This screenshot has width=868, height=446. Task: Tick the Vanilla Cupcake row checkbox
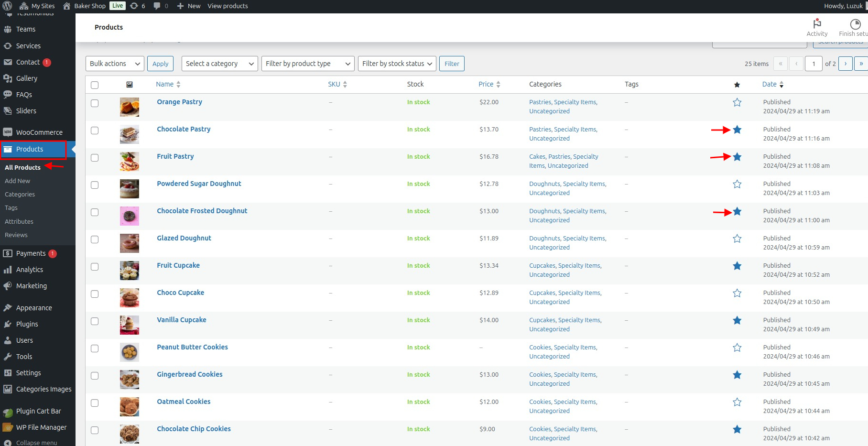click(95, 321)
